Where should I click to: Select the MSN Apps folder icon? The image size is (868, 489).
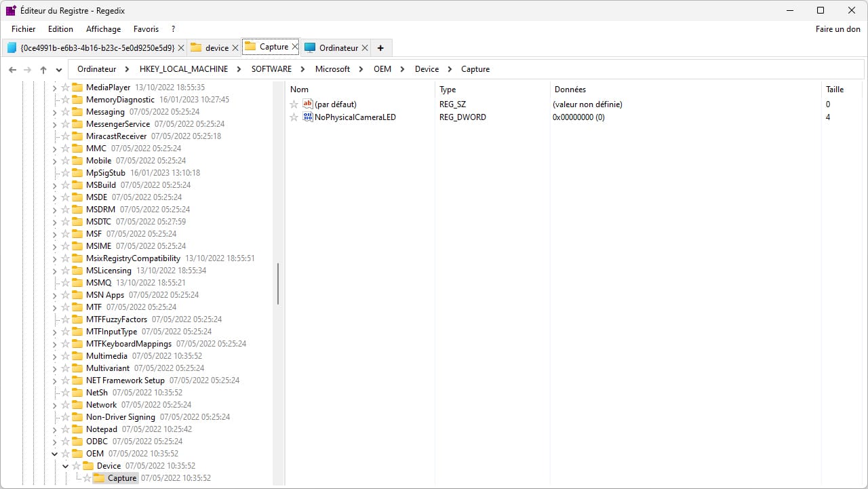[77, 295]
